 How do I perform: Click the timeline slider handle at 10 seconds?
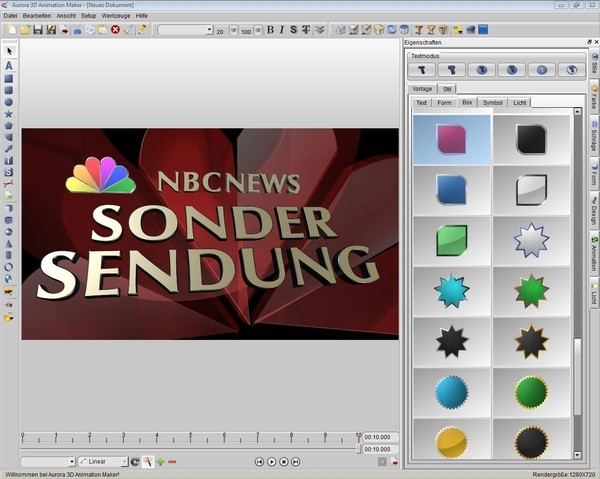pyautogui.click(x=359, y=448)
